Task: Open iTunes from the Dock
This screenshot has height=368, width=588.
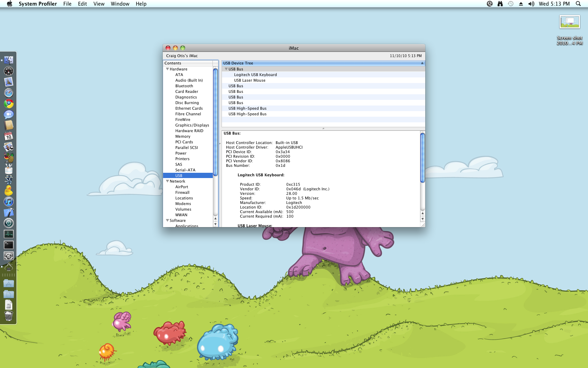Action: pos(8,202)
